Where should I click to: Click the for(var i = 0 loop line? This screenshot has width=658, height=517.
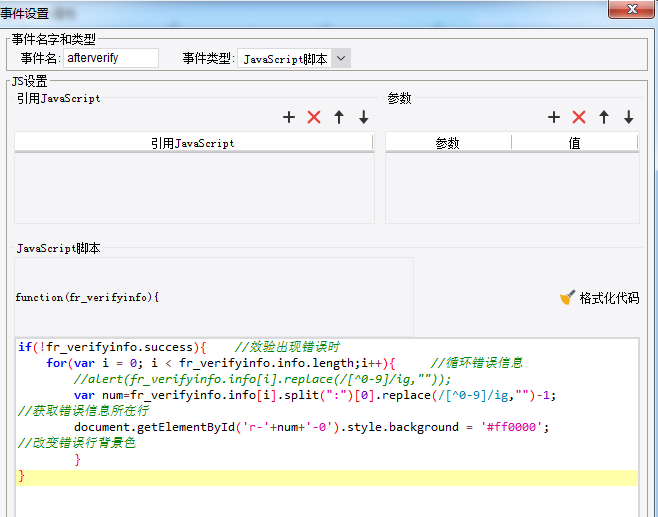[x=221, y=363]
